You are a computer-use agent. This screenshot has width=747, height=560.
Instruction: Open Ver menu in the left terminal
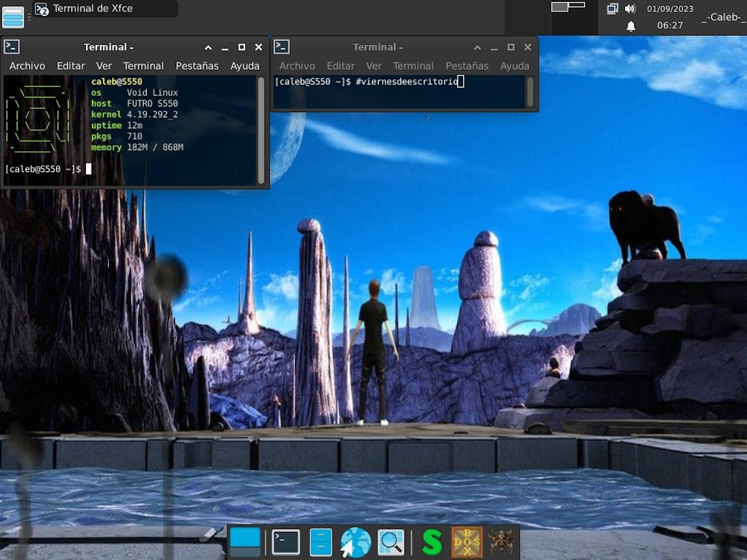point(104,66)
